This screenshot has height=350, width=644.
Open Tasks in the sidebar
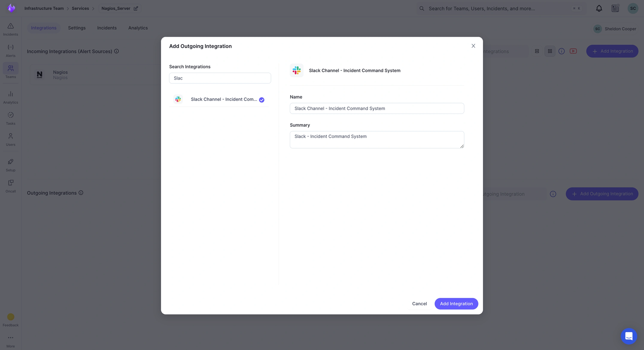11,118
